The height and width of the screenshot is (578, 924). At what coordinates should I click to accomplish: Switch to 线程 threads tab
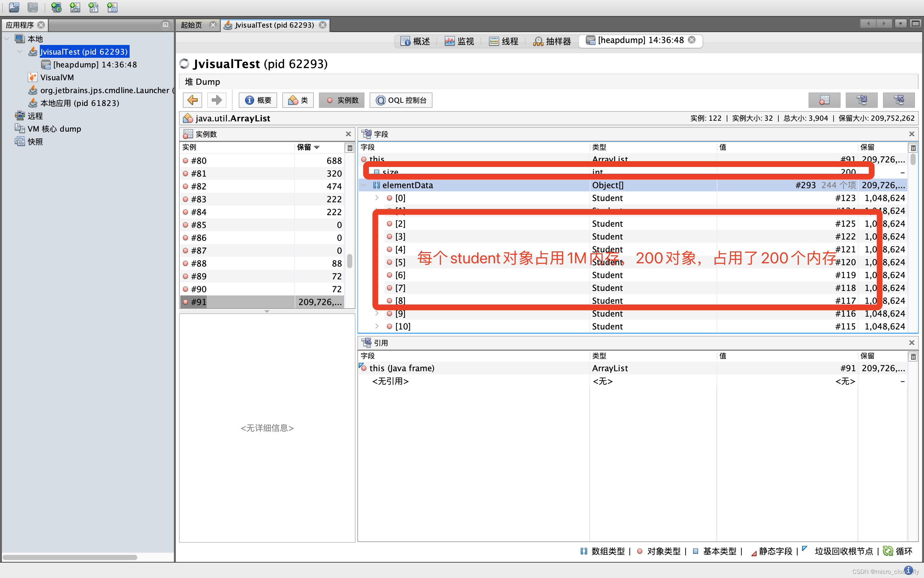pyautogui.click(x=504, y=41)
